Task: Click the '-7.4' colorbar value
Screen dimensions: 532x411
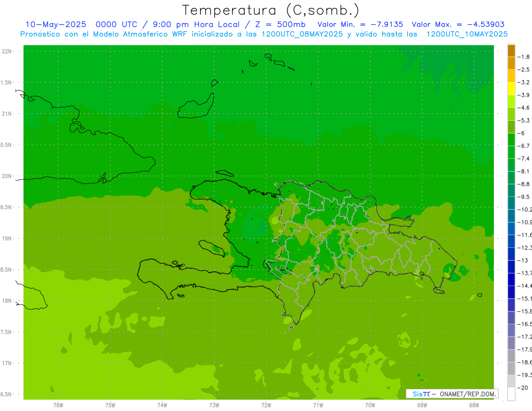Action: click(x=524, y=159)
